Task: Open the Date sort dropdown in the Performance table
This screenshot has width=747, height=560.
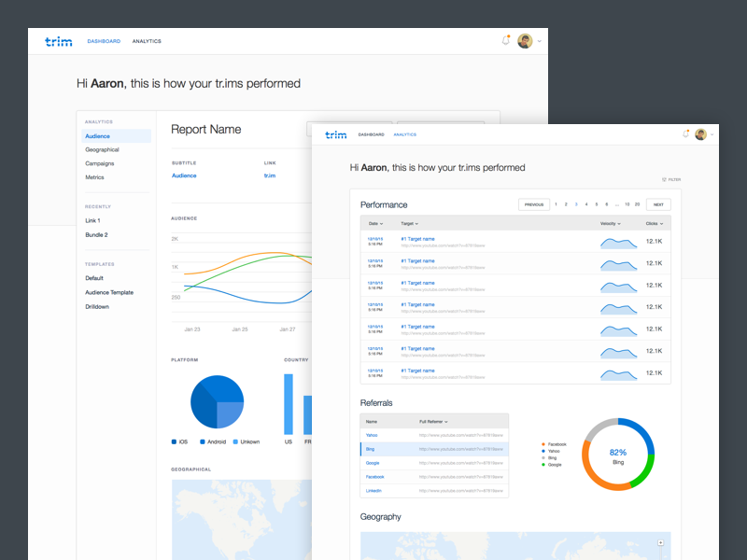Action: point(375,223)
